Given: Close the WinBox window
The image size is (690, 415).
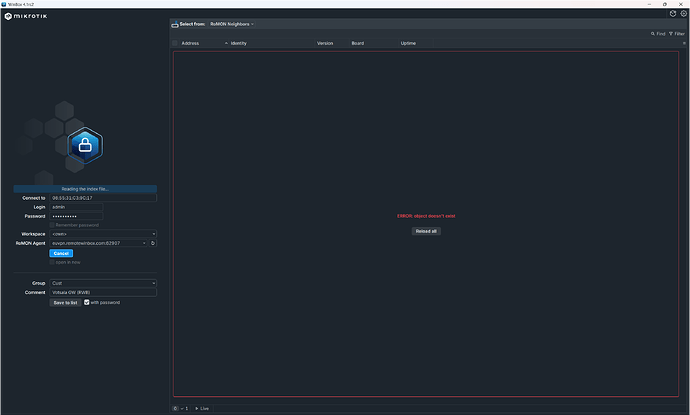Looking at the screenshot, I should (x=681, y=4).
